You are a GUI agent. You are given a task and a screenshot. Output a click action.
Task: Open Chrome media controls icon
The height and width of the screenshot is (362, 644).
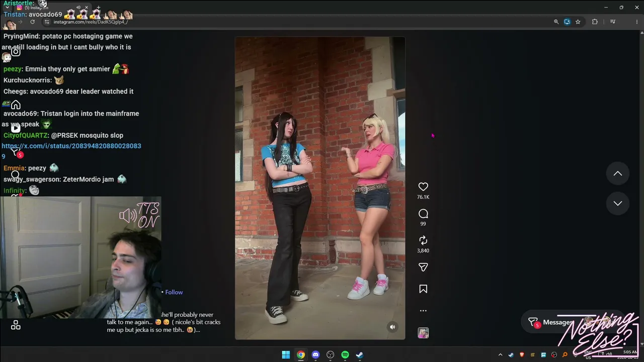613,22
